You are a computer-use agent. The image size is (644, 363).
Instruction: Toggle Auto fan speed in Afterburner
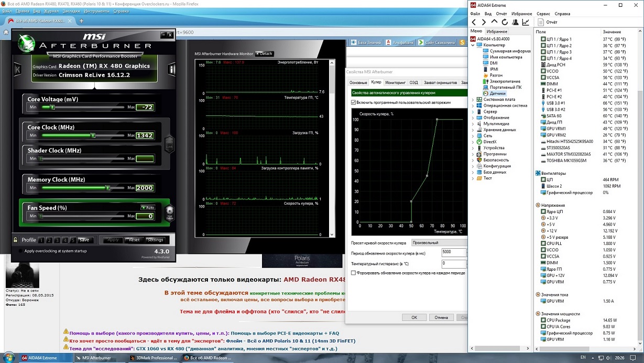click(x=148, y=208)
